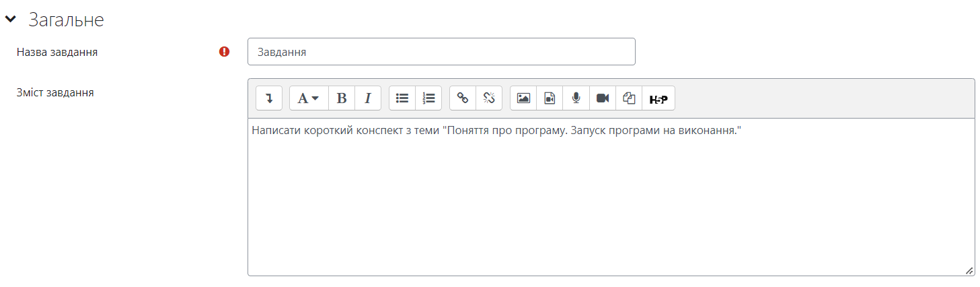Image resolution: width=980 pixels, height=287 pixels.
Task: Open the paragraph styles dropdown
Action: [309, 98]
